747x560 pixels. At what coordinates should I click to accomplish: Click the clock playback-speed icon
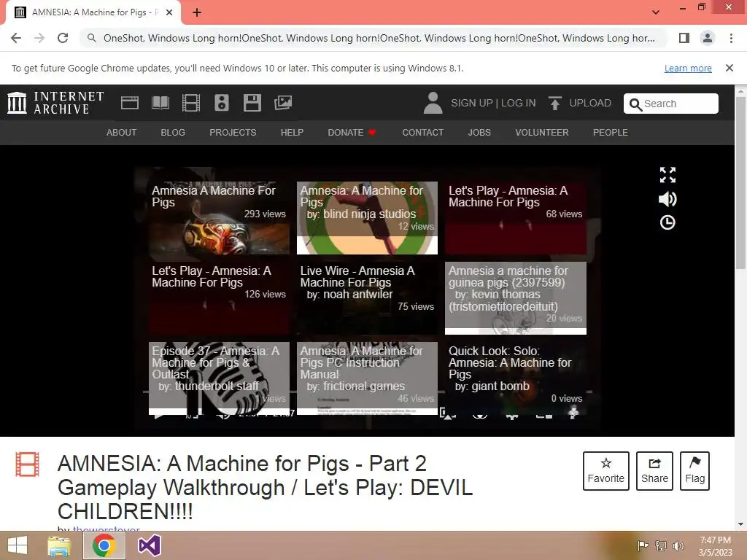pyautogui.click(x=667, y=222)
